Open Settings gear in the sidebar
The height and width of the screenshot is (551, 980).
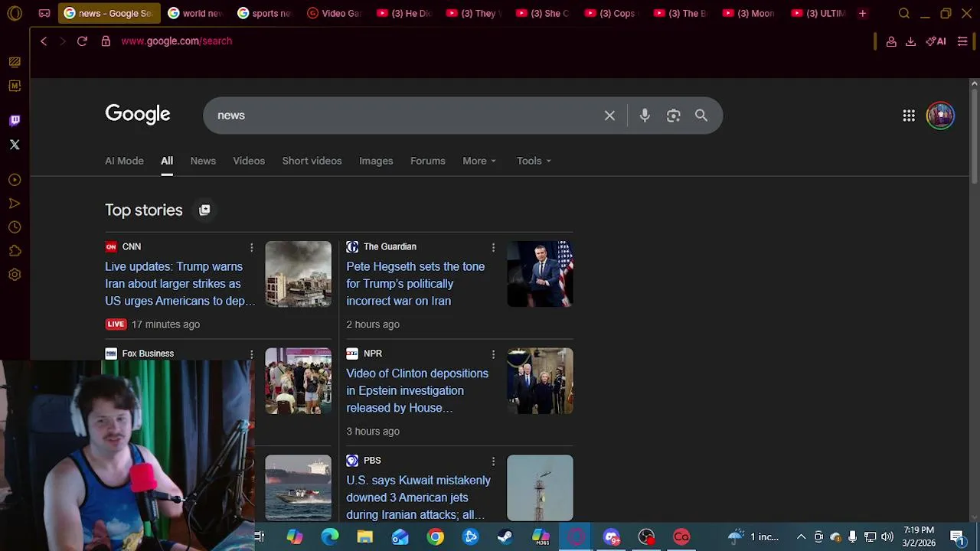coord(15,275)
